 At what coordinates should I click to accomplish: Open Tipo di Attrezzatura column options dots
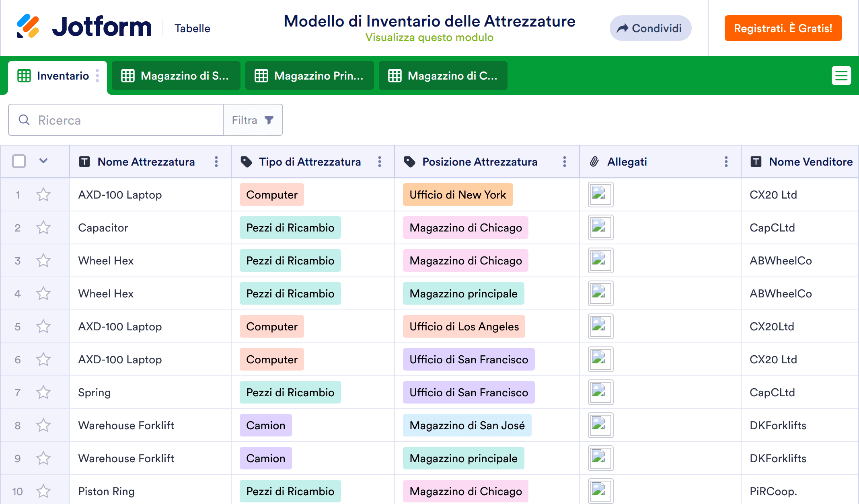click(379, 162)
